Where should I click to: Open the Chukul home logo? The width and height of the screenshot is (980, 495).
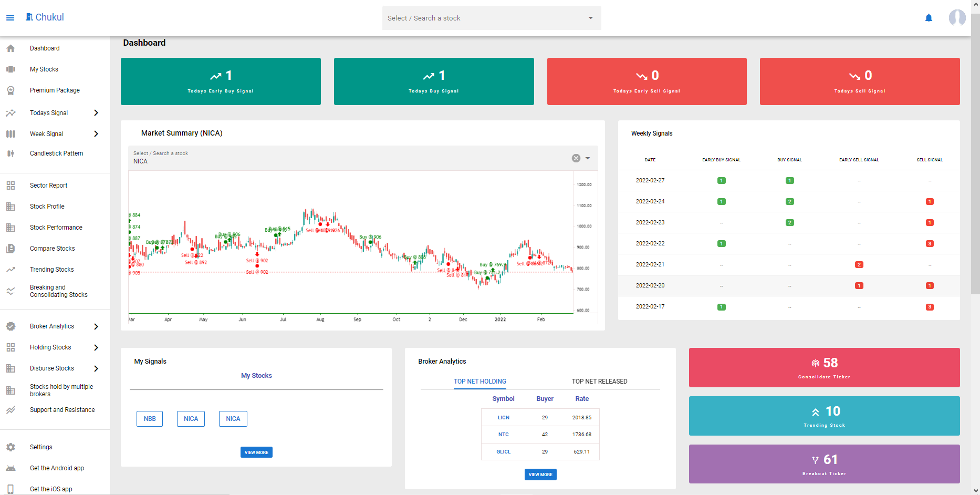pyautogui.click(x=45, y=17)
